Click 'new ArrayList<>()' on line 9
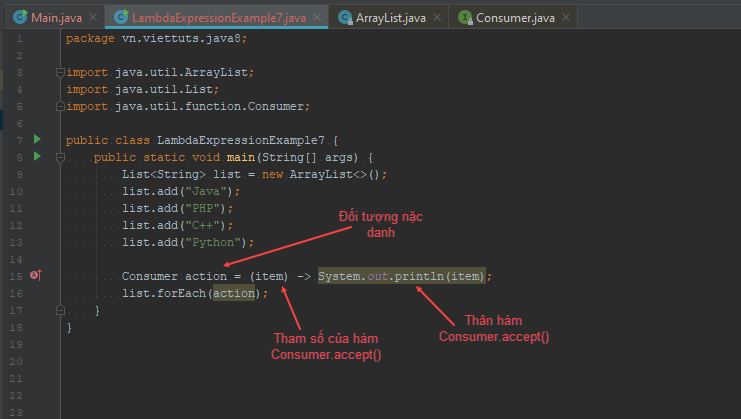 [x=321, y=174]
